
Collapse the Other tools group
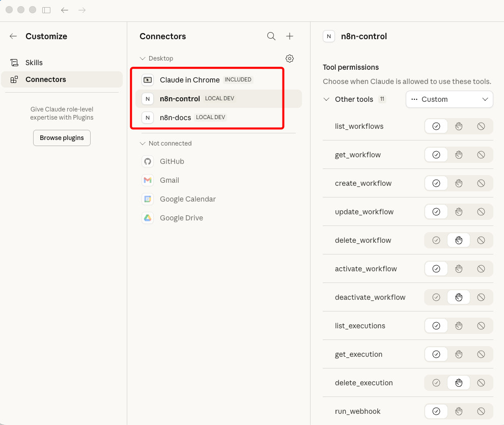326,99
